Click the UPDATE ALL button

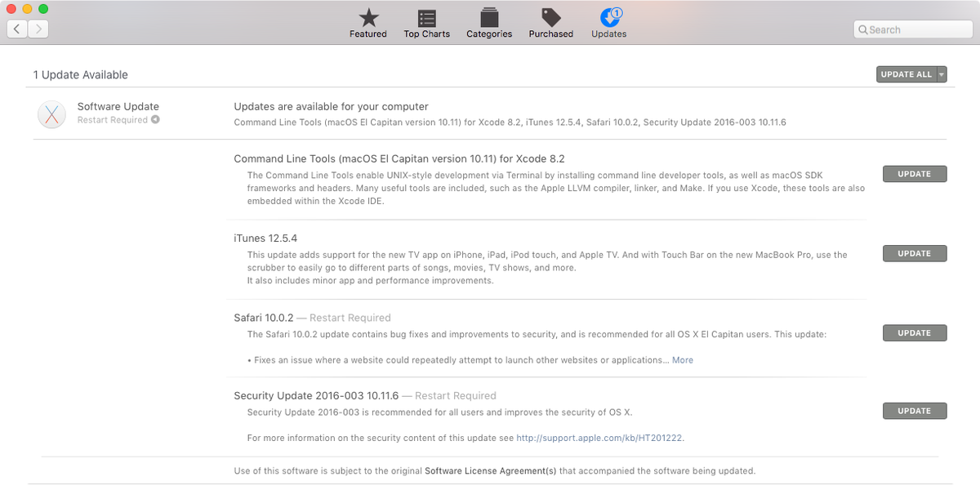pyautogui.click(x=906, y=73)
